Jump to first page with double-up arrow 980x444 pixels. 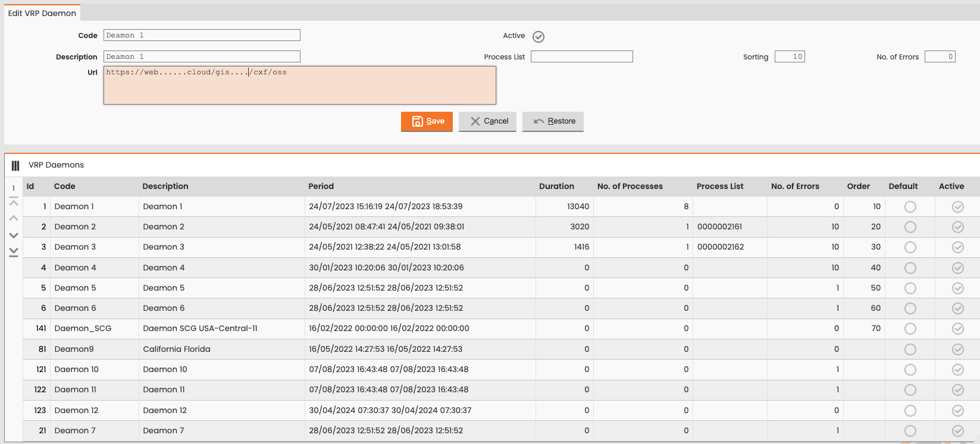point(14,202)
